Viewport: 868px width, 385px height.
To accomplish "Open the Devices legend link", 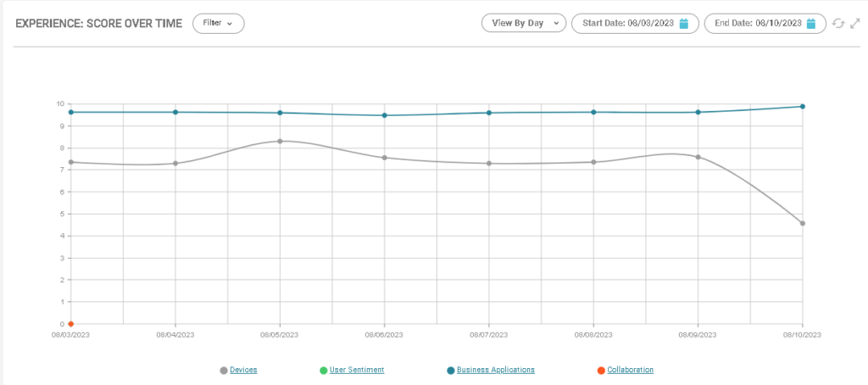I will pyautogui.click(x=243, y=370).
